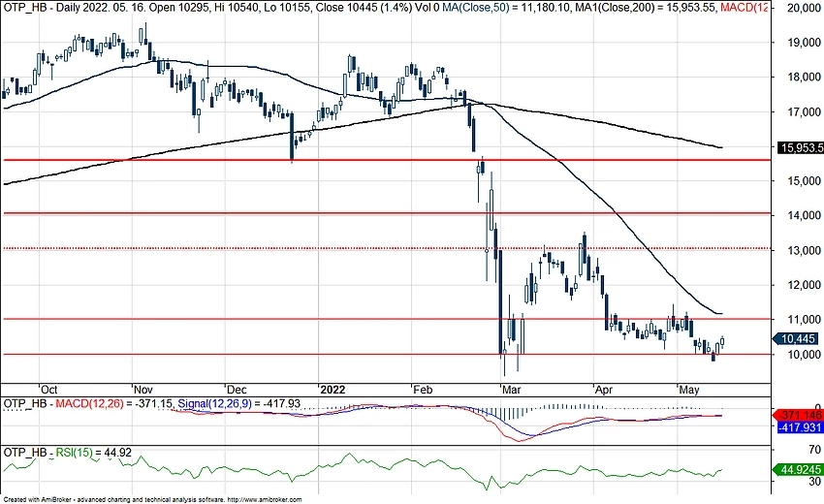Click the 11,000 price axis label
824x504 pixels.
click(805, 320)
